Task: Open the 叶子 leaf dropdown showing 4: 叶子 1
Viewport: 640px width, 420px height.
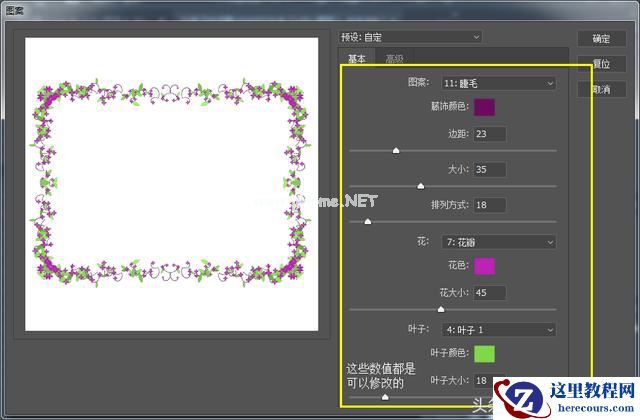Action: point(498,329)
